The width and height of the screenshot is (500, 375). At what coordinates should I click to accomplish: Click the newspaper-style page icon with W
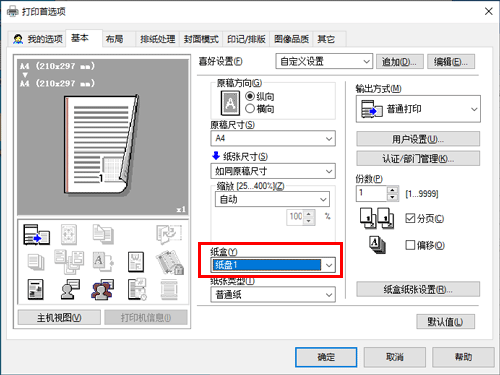point(136,262)
